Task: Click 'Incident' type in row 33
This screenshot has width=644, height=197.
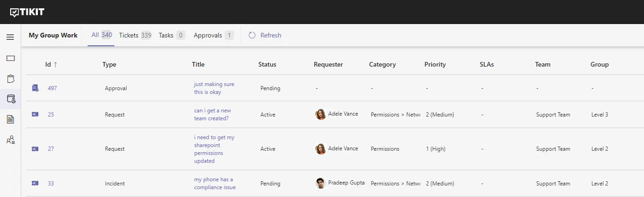Action: point(115,184)
